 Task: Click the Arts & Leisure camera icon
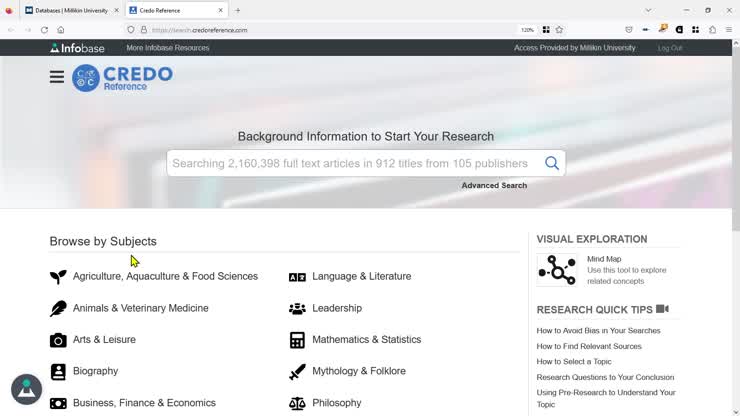(x=58, y=340)
